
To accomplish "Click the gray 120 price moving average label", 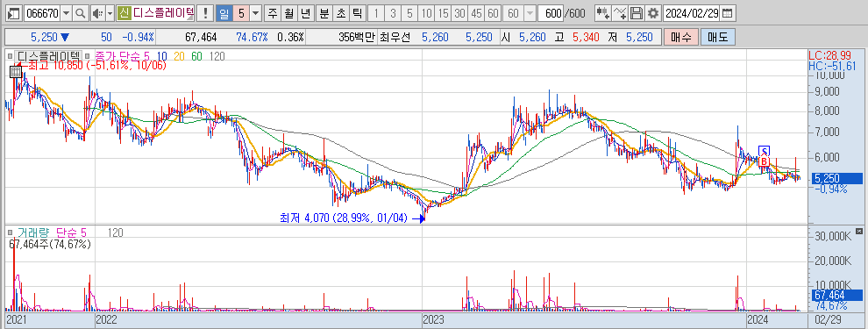I will 217,55.
